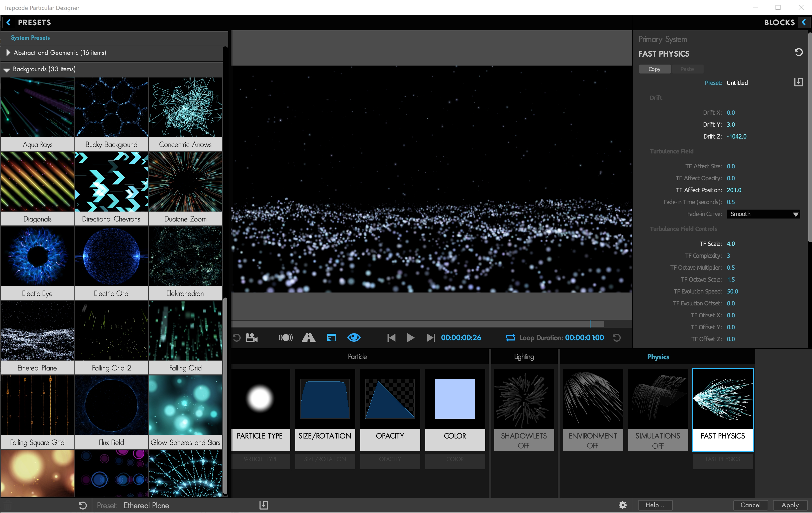
Task: Open the Fade-in Curve dropdown
Action: pos(763,214)
